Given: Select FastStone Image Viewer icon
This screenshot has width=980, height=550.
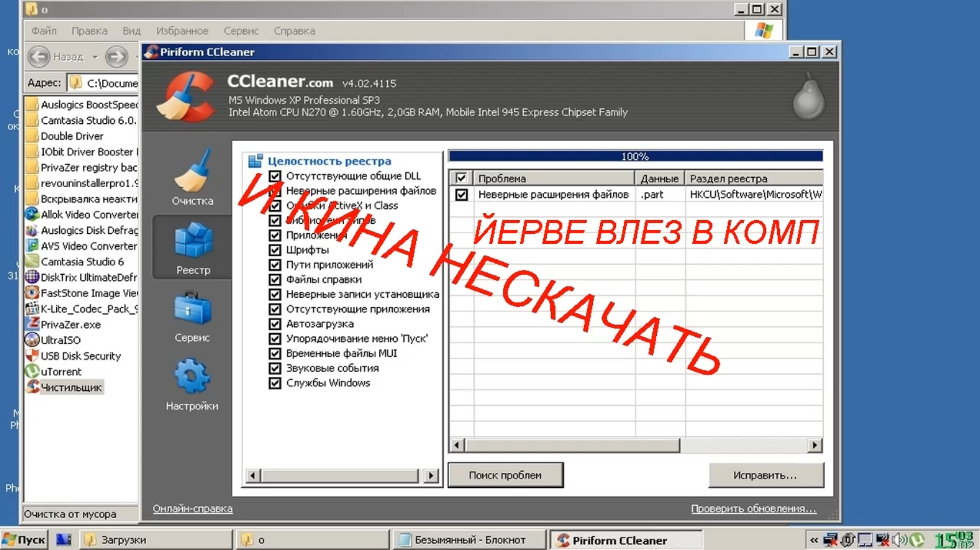Looking at the screenshot, I should pos(32,292).
